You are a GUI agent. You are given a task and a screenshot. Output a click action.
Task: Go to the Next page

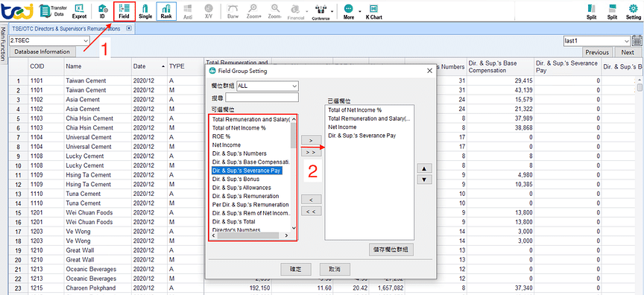point(628,52)
